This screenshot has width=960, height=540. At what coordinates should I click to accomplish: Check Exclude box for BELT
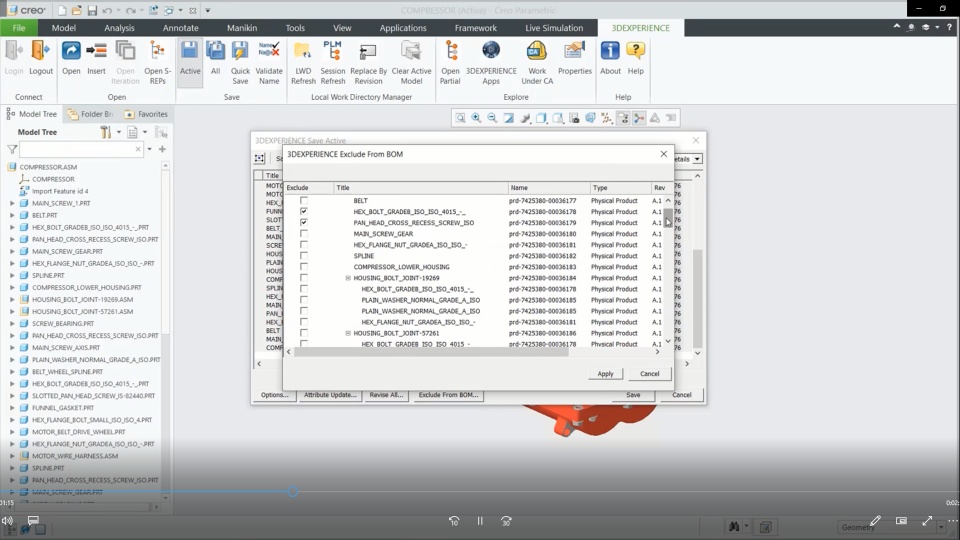pos(304,200)
